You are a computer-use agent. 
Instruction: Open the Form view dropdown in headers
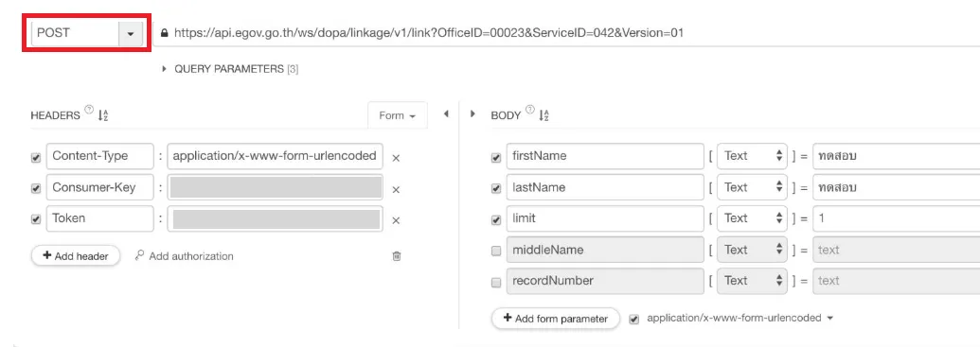398,115
